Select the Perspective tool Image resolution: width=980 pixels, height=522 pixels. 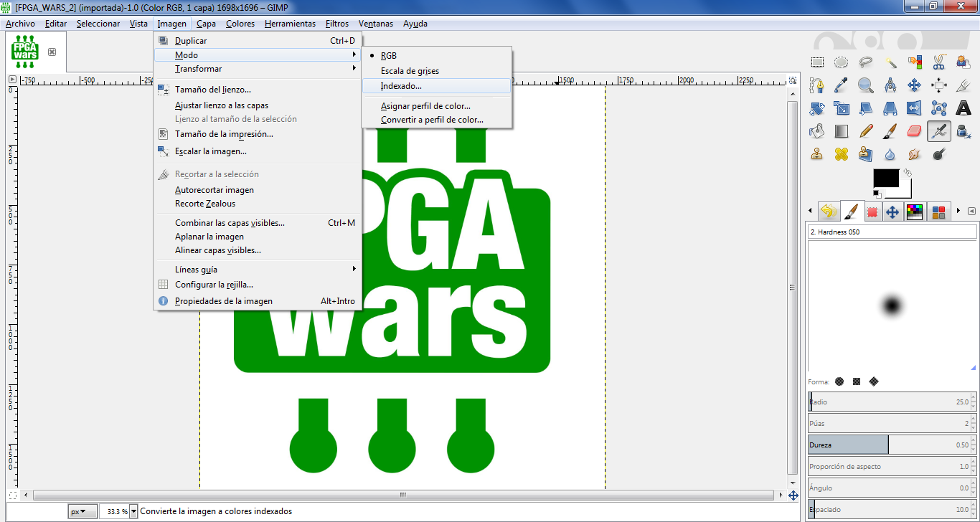[890, 108]
